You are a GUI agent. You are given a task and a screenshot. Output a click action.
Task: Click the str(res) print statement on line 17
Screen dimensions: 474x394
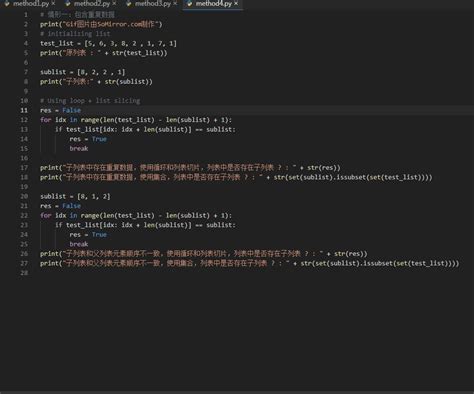pyautogui.click(x=190, y=168)
